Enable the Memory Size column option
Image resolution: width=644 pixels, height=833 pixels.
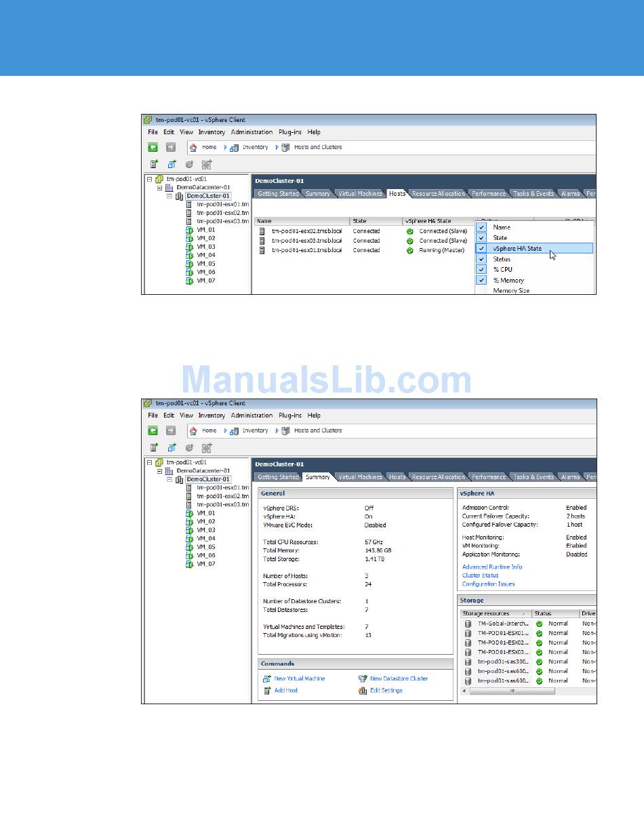510,290
